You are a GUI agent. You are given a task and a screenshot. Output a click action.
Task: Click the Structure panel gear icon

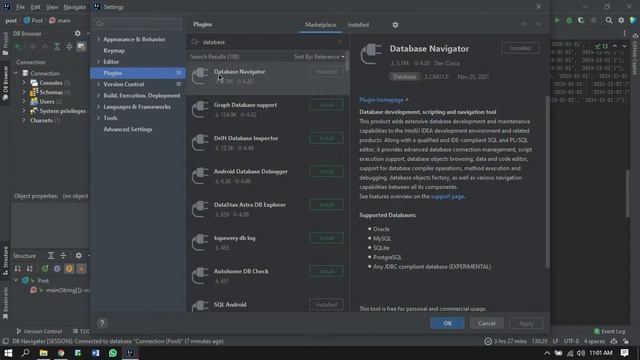78,256
